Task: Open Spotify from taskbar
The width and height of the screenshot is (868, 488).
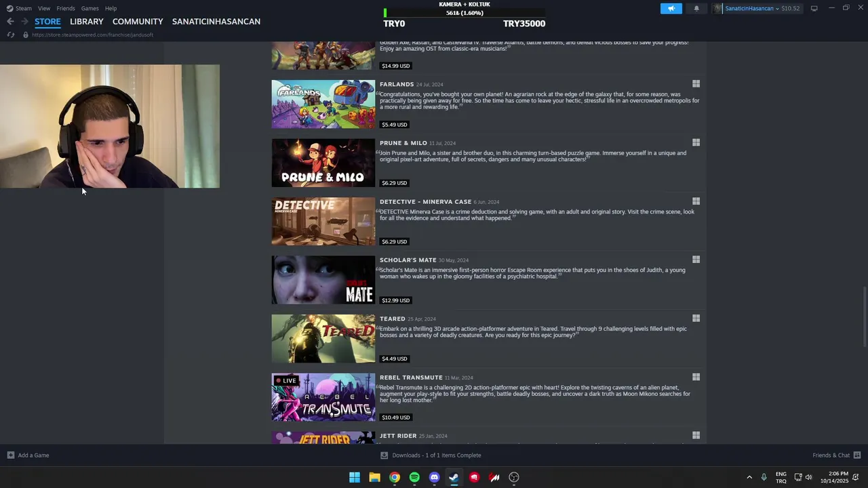Action: click(x=414, y=477)
